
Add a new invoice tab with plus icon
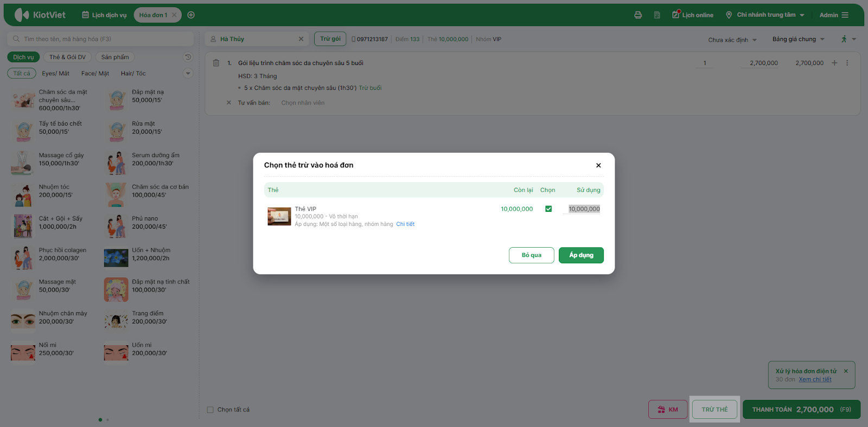(x=191, y=15)
